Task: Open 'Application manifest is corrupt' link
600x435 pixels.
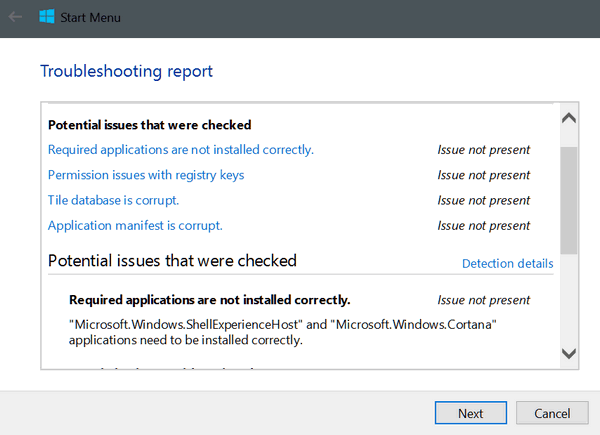Action: coord(135,225)
